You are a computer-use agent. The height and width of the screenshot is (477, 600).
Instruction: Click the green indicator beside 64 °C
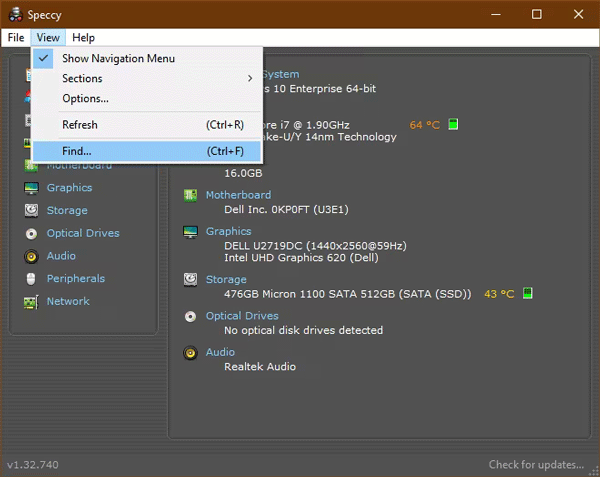click(x=453, y=125)
